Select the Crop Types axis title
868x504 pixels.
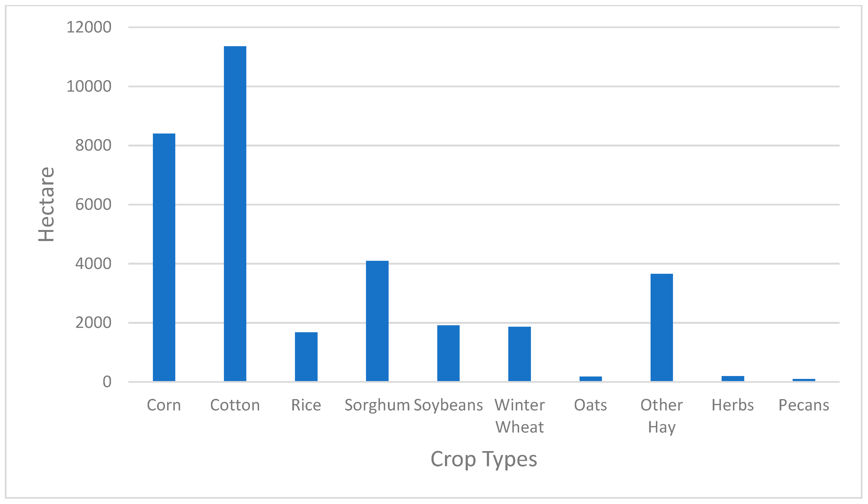click(483, 459)
